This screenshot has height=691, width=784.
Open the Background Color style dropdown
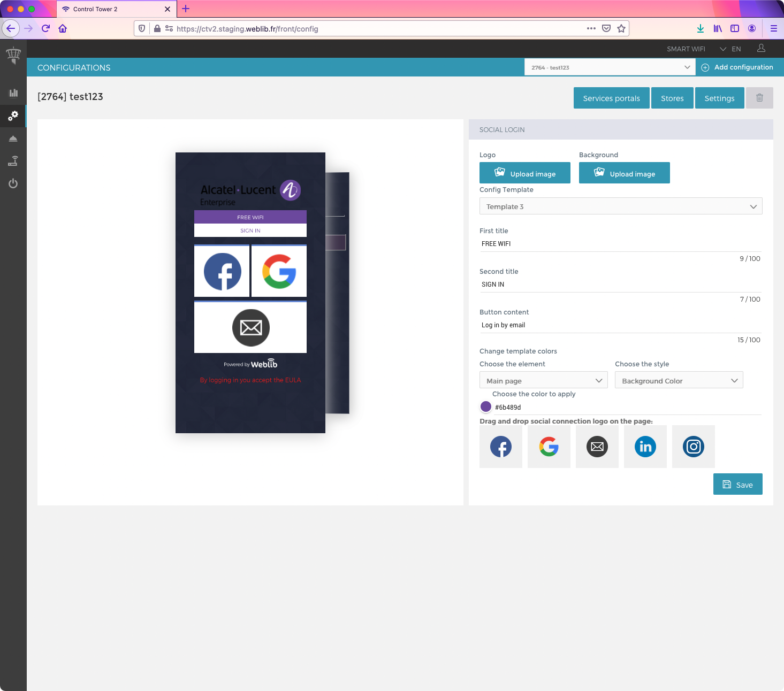point(679,380)
